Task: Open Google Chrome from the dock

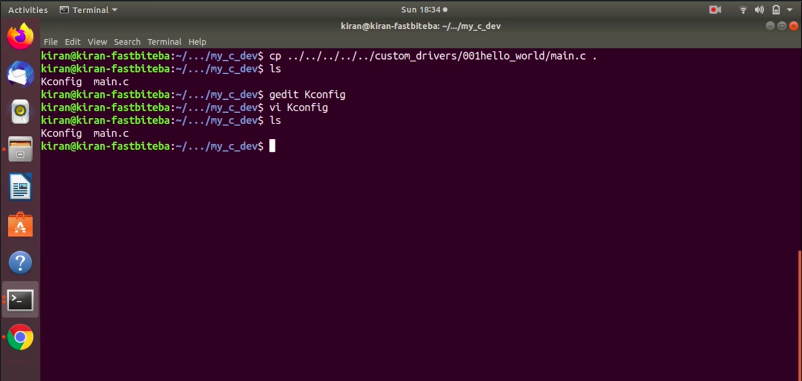Action: click(x=20, y=338)
